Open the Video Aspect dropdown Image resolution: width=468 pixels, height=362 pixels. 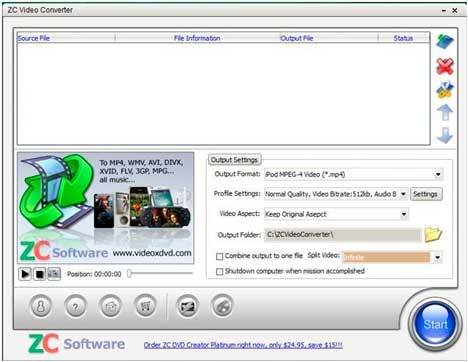click(404, 214)
